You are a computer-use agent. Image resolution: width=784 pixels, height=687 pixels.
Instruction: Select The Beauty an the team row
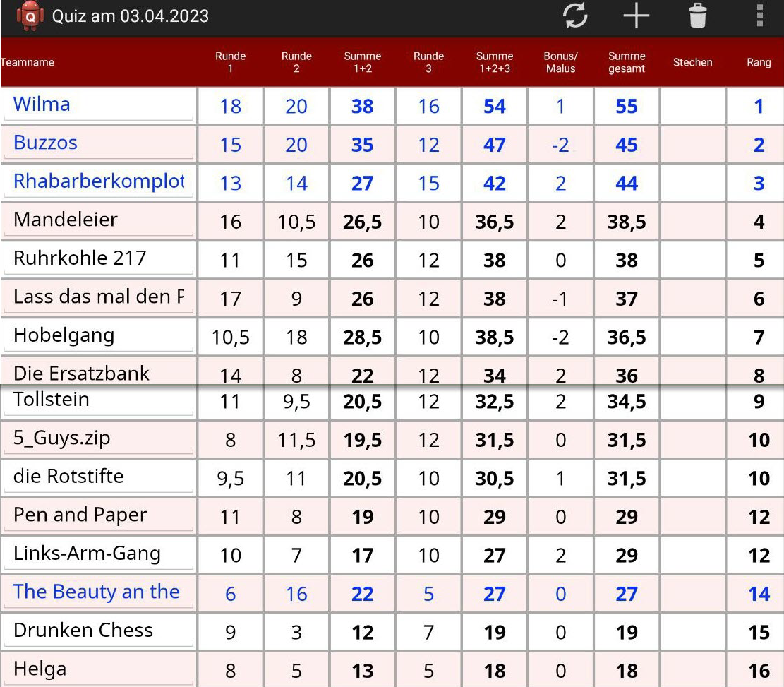[97, 592]
